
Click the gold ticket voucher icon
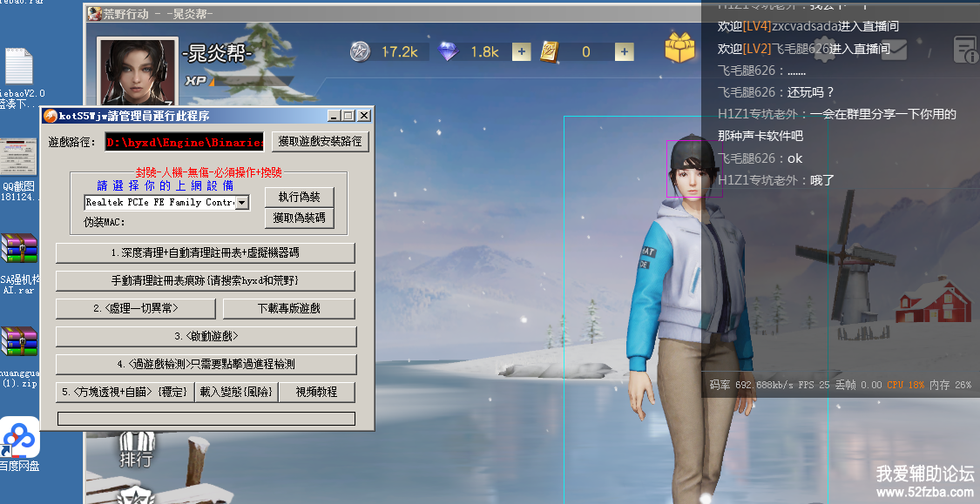click(550, 52)
